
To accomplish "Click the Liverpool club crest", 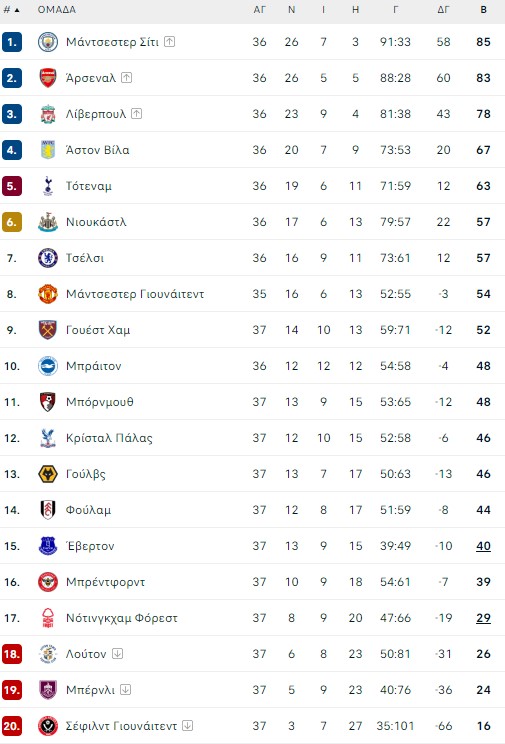I will tap(48, 114).
